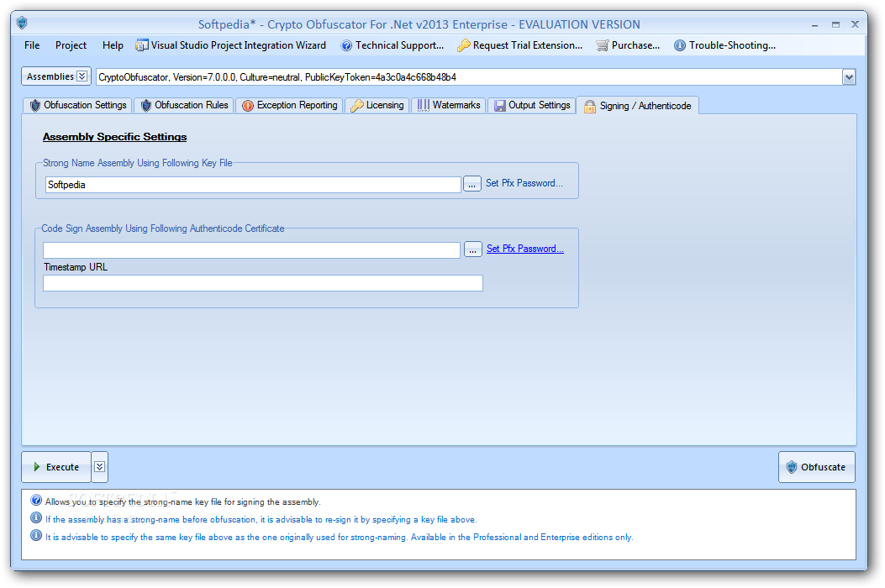Screen dimensions: 885x588
Task: Browse for strong name key file
Action: tap(471, 184)
